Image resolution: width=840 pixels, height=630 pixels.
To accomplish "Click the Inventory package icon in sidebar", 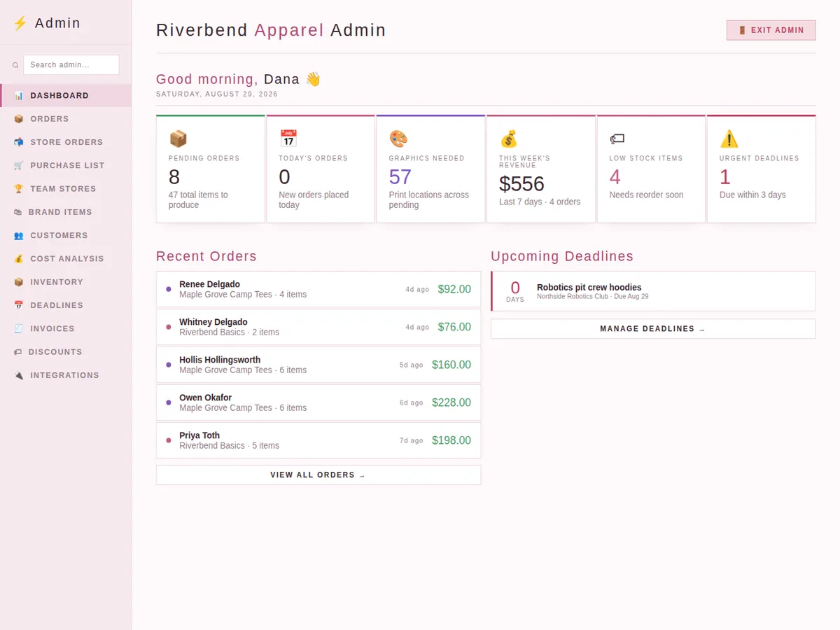I will click(19, 282).
